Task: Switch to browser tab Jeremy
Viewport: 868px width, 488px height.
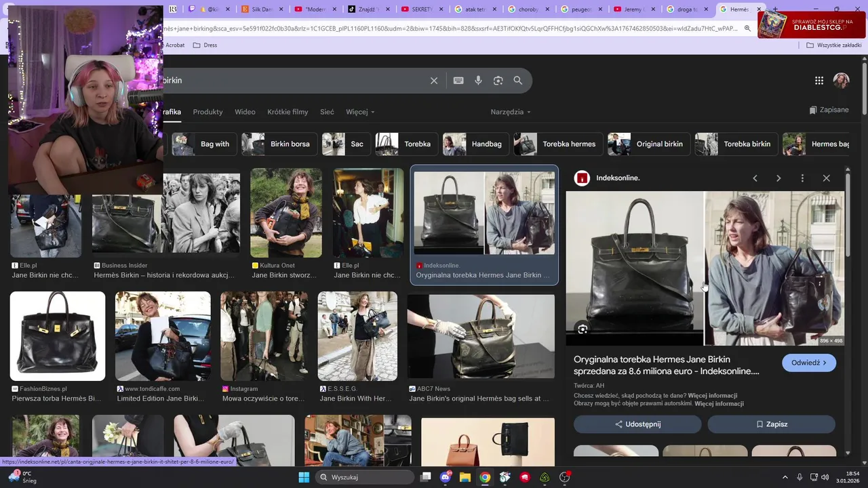Action: pos(633,9)
